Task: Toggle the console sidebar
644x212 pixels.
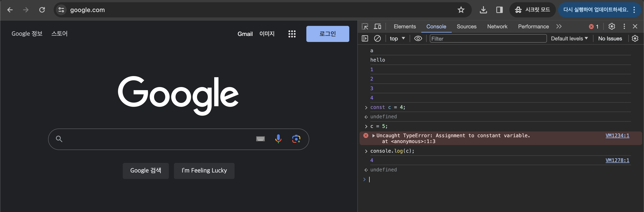Action: click(365, 39)
